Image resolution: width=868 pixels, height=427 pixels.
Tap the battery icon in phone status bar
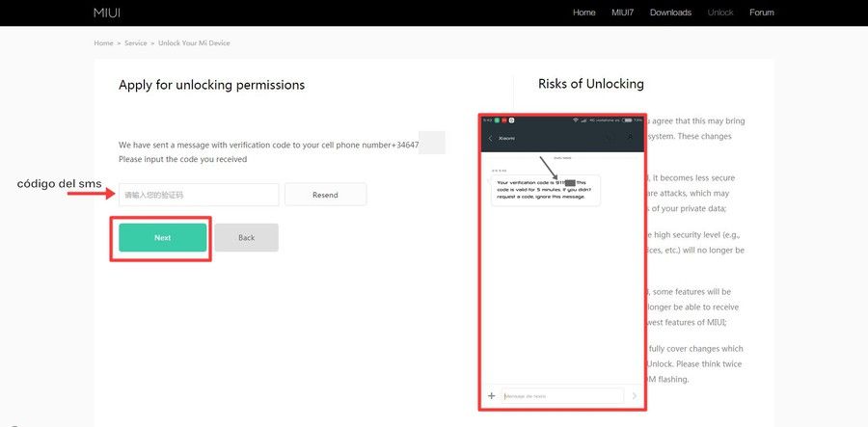click(x=627, y=120)
